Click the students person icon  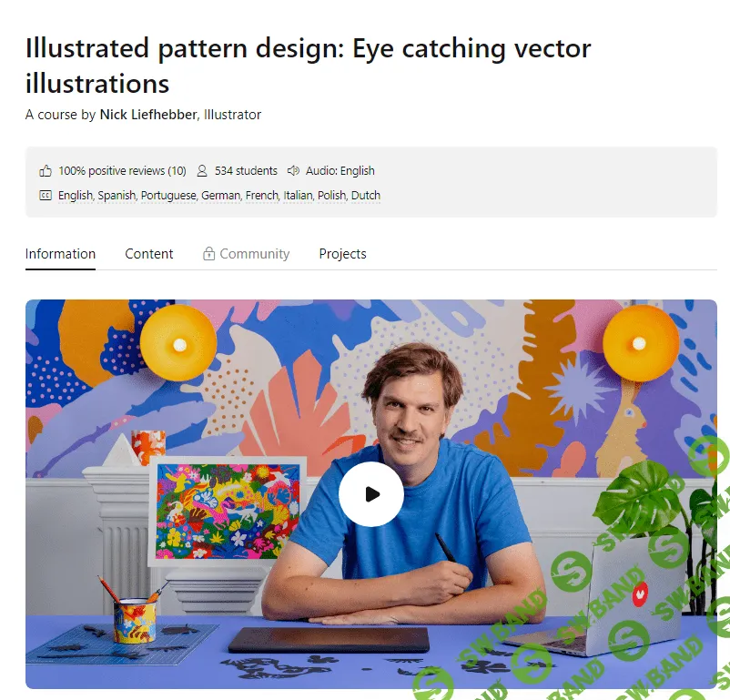tap(202, 171)
